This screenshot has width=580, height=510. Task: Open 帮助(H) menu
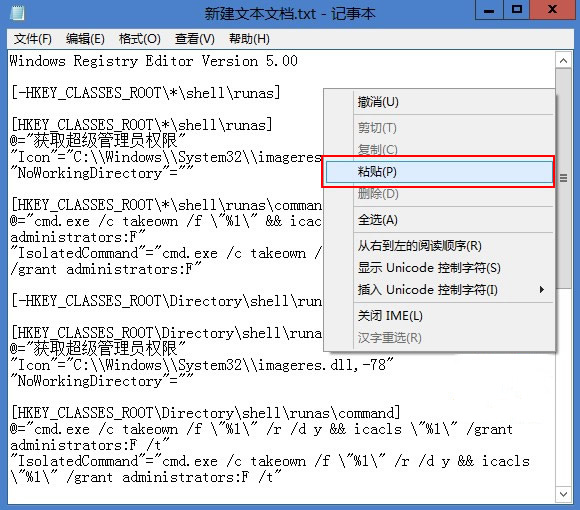coord(249,39)
